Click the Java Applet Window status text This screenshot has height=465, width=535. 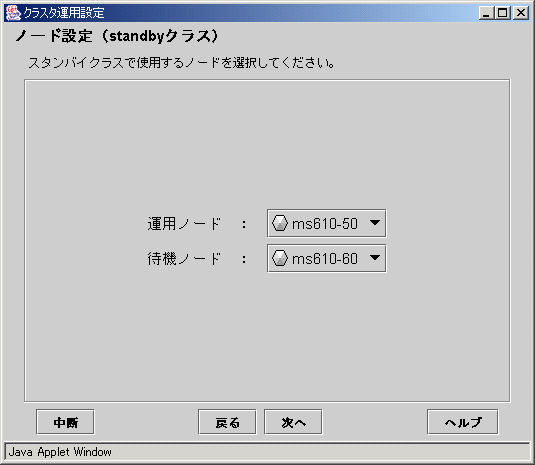(x=60, y=452)
